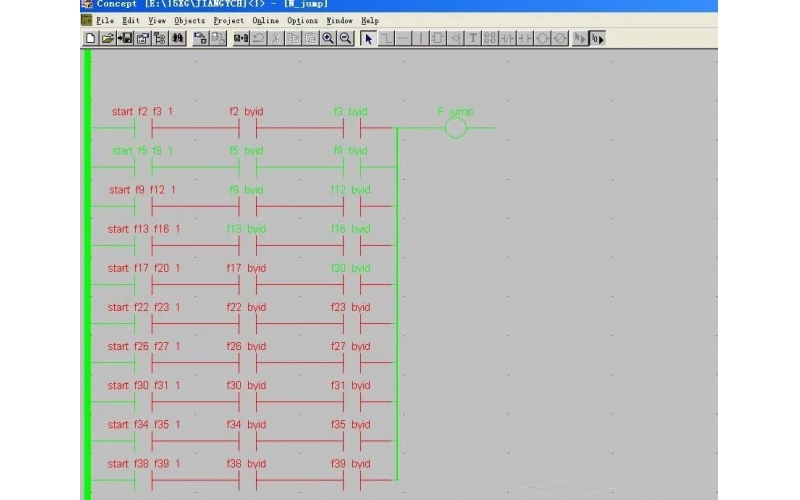Open the Help menu

pos(370,20)
